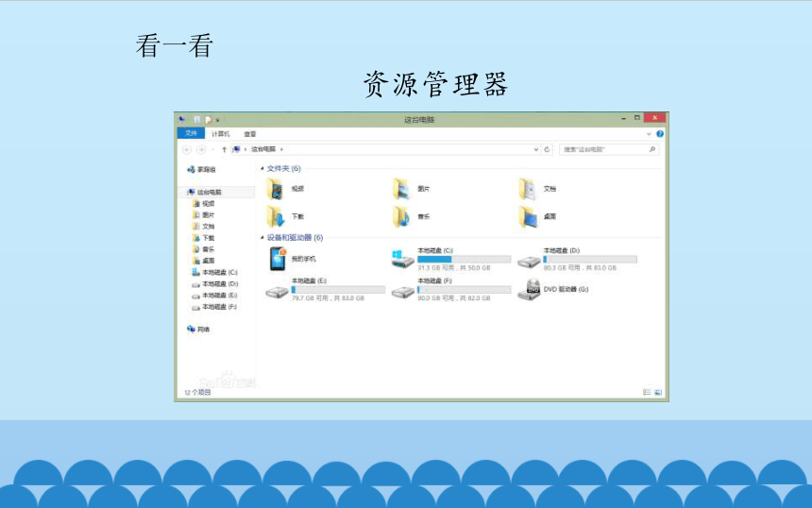
Task: Select the 图片 folder icon in main pane
Action: tap(401, 189)
